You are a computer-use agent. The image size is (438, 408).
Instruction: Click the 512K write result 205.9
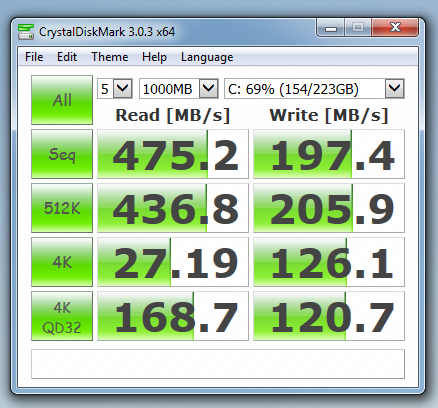[x=329, y=208]
